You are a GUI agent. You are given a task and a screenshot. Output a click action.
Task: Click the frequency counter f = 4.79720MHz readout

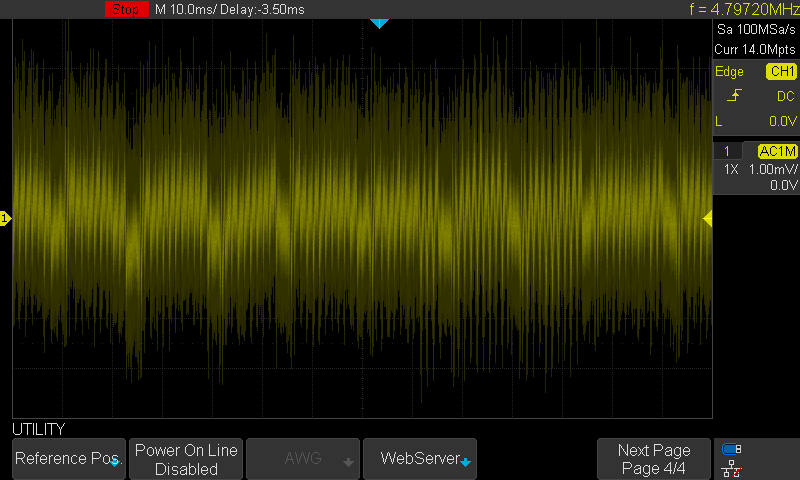(x=744, y=9)
